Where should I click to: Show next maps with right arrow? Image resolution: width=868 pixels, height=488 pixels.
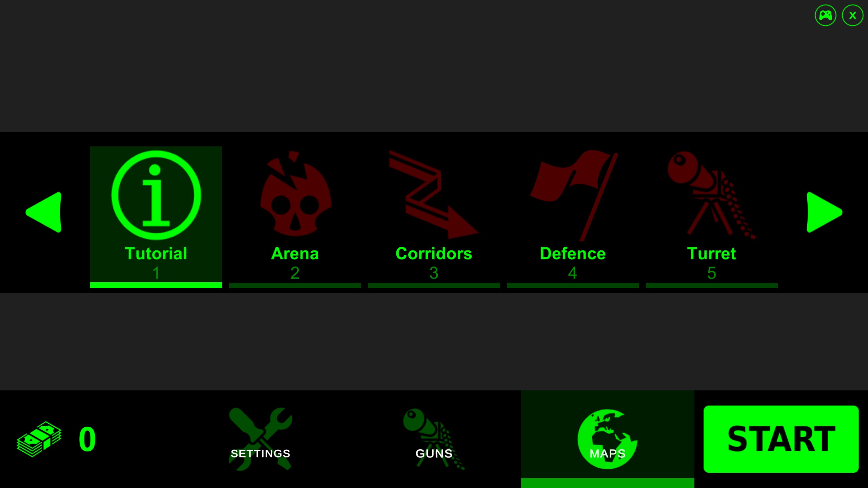coord(824,212)
